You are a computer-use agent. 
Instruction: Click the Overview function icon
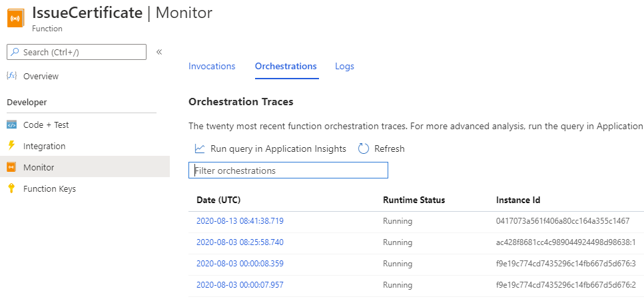click(11, 77)
